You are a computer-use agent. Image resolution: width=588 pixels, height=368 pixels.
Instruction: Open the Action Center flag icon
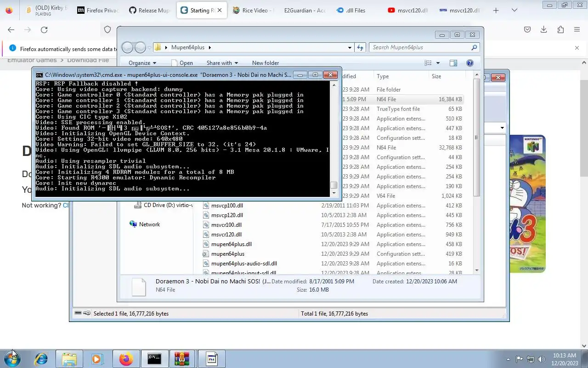point(520,359)
